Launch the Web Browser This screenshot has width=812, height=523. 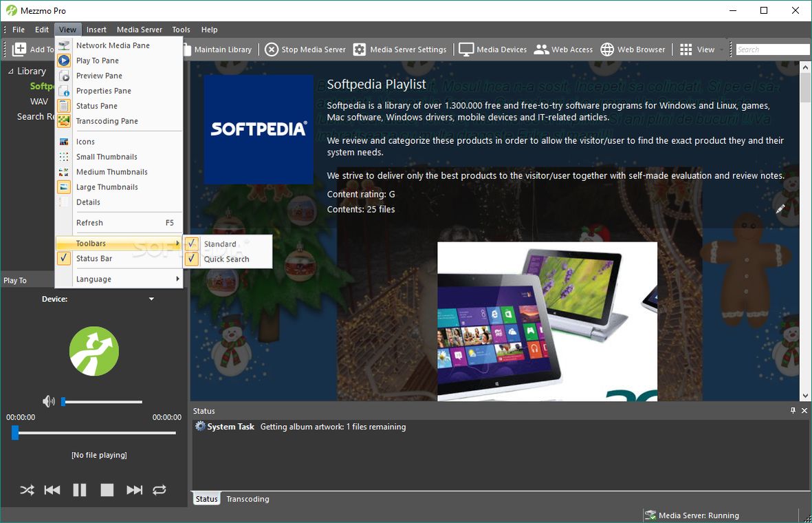click(633, 50)
